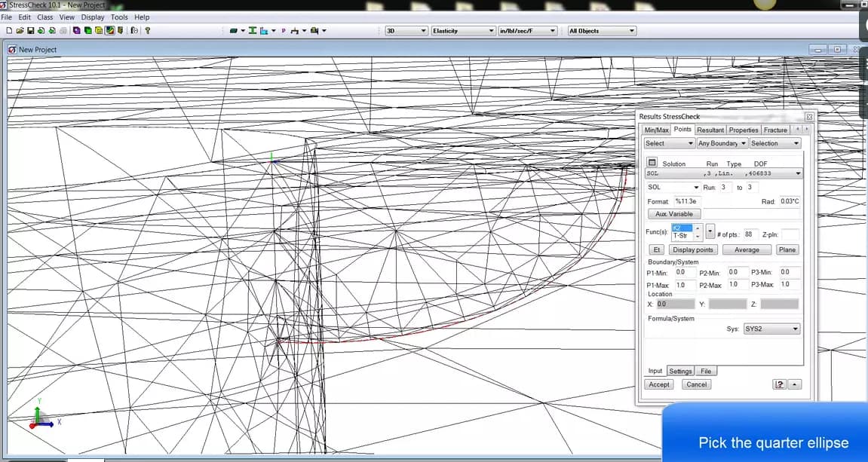Click the Open file toolbar icon
The image size is (868, 462).
(x=20, y=30)
